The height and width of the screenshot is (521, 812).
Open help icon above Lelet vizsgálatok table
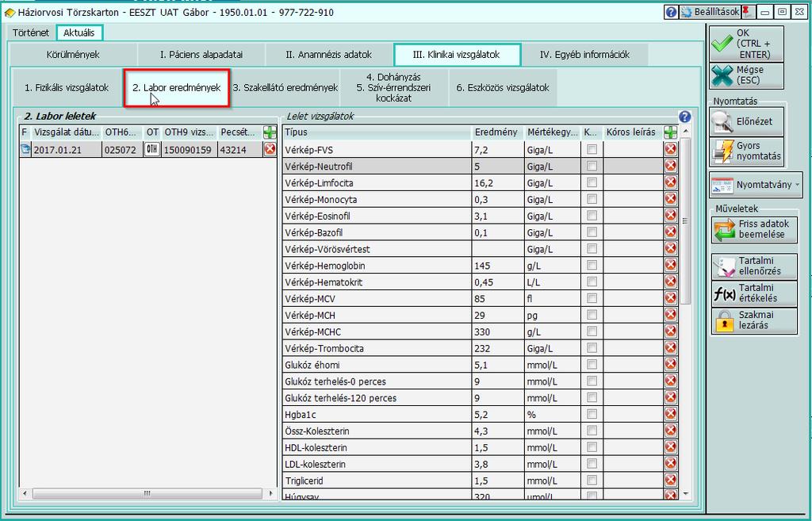(x=684, y=117)
